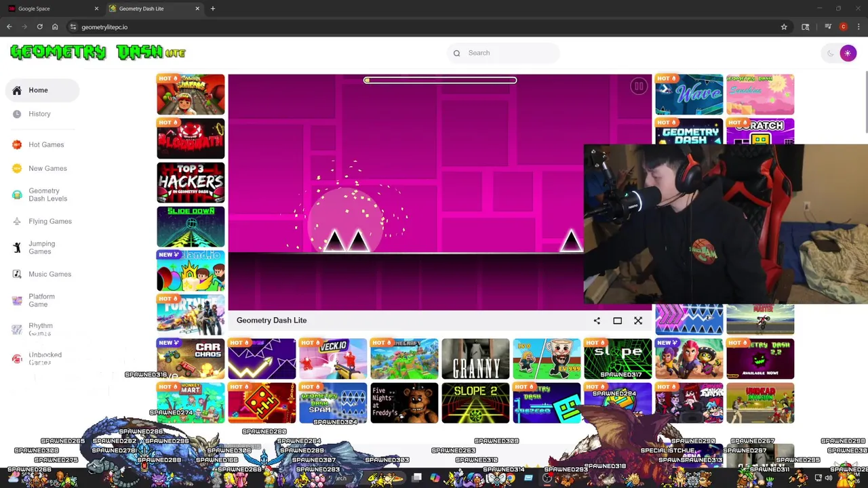Open the Granny game thumbnail
868x488 pixels.
coord(475,359)
